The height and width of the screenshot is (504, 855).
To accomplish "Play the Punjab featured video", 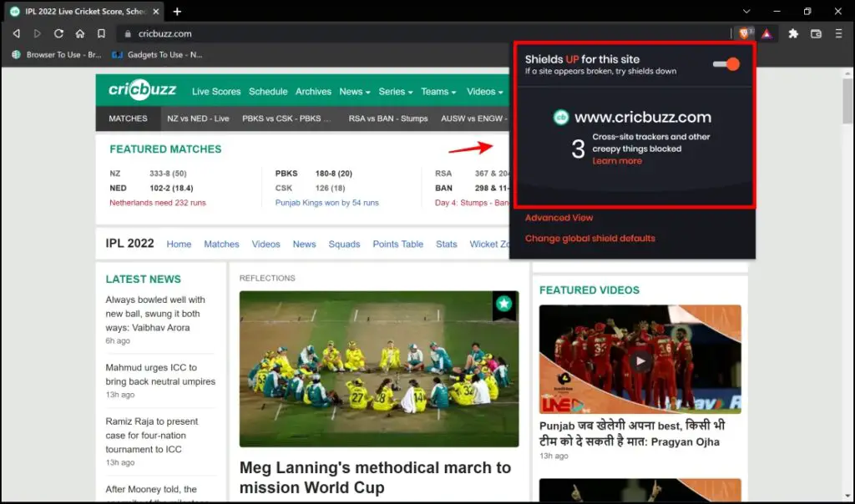I will (x=640, y=360).
